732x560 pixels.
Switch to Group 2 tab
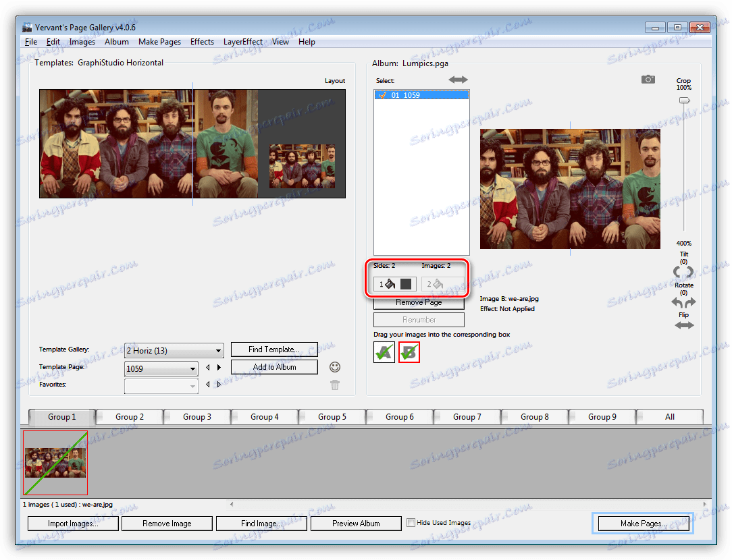(129, 417)
